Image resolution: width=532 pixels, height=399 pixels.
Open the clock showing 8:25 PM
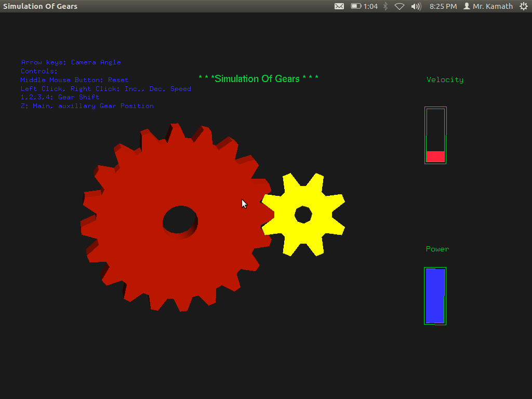coord(443,6)
